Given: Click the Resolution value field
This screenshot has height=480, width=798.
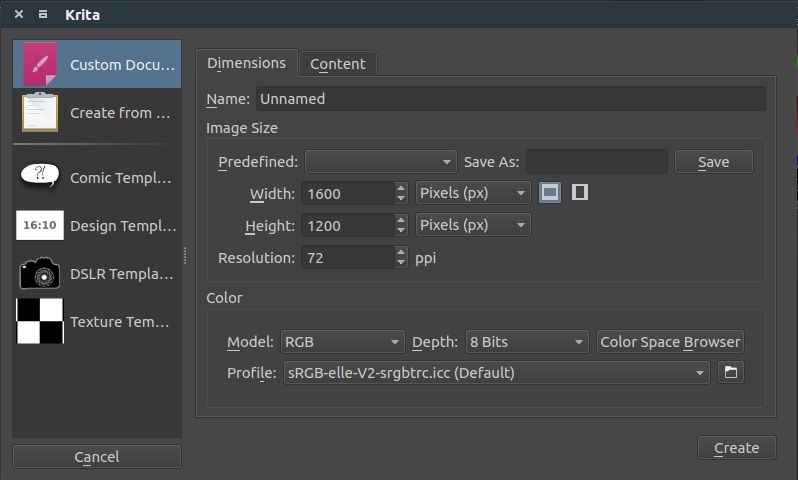Looking at the screenshot, I should tap(348, 258).
